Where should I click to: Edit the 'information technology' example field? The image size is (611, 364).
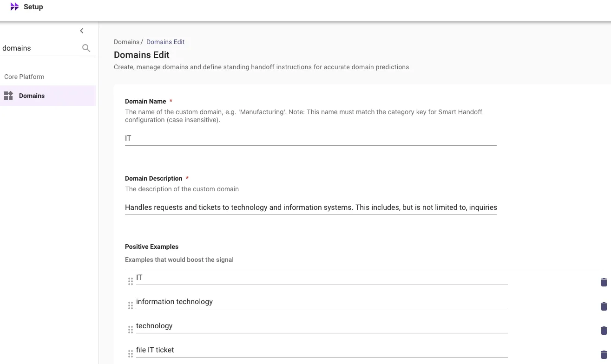322,302
